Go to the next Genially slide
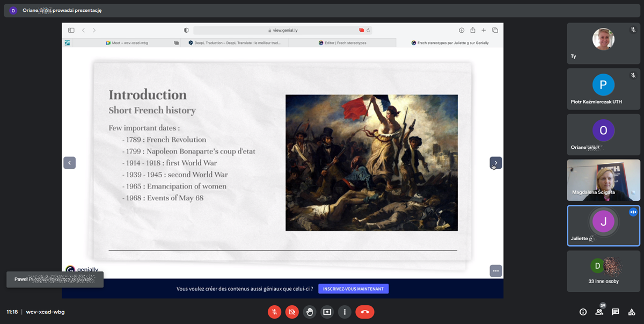This screenshot has width=644, height=324. (495, 162)
